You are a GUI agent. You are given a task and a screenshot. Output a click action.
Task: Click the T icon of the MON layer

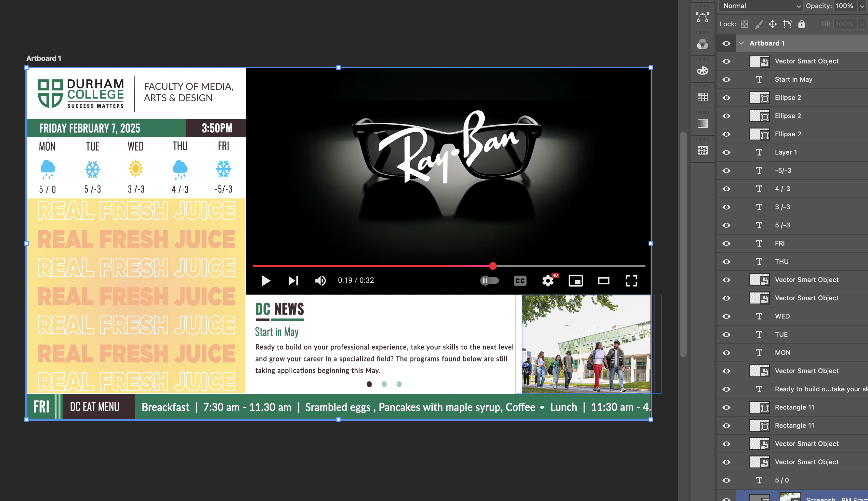coord(759,353)
